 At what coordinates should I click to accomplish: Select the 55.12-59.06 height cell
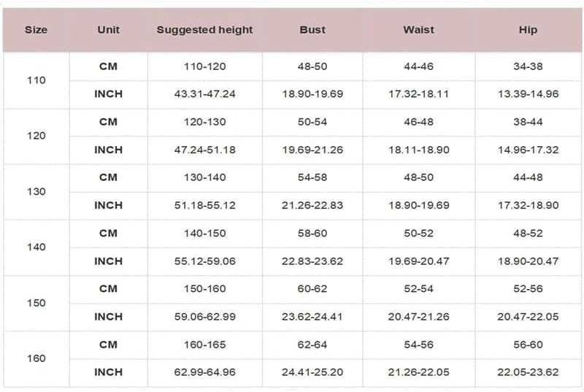tap(204, 261)
